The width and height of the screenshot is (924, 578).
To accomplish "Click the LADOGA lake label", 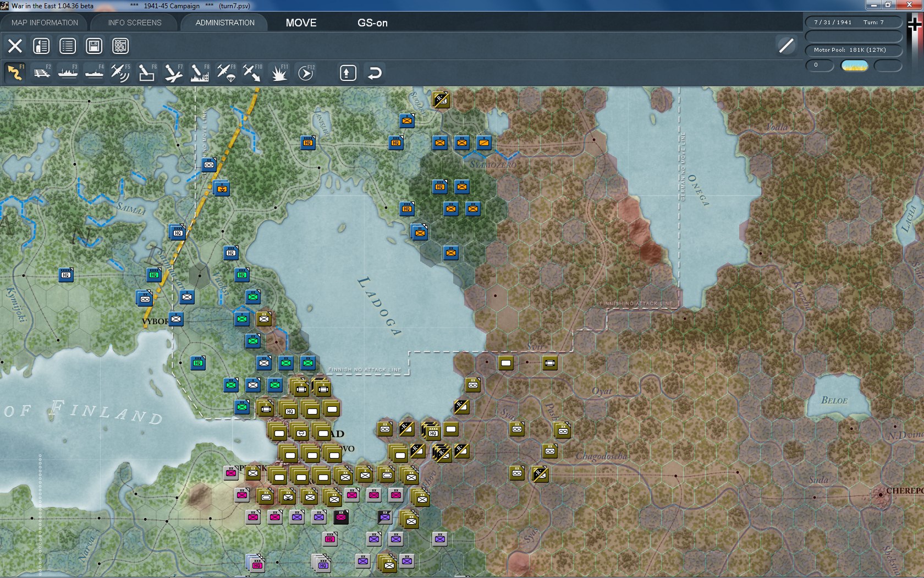I will 380,306.
